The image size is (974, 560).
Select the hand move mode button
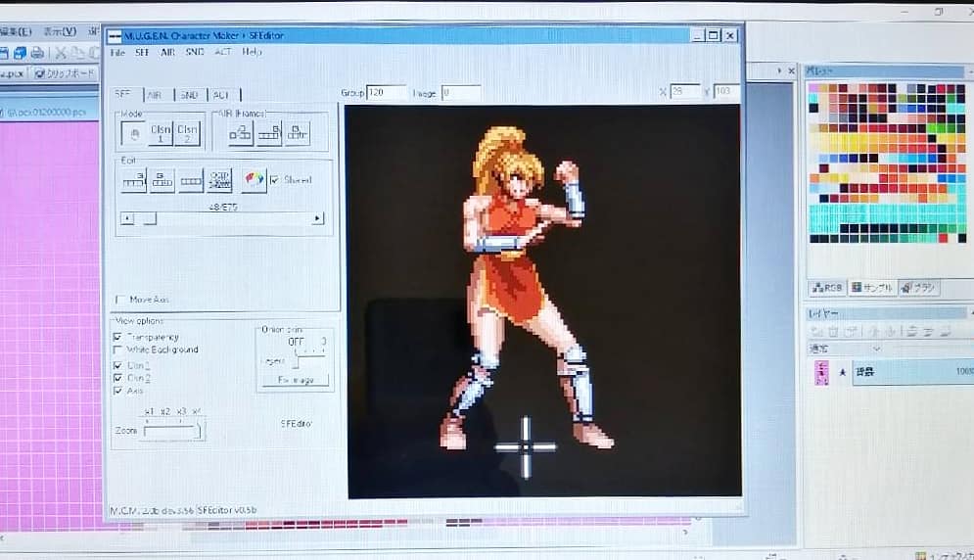coord(133,133)
